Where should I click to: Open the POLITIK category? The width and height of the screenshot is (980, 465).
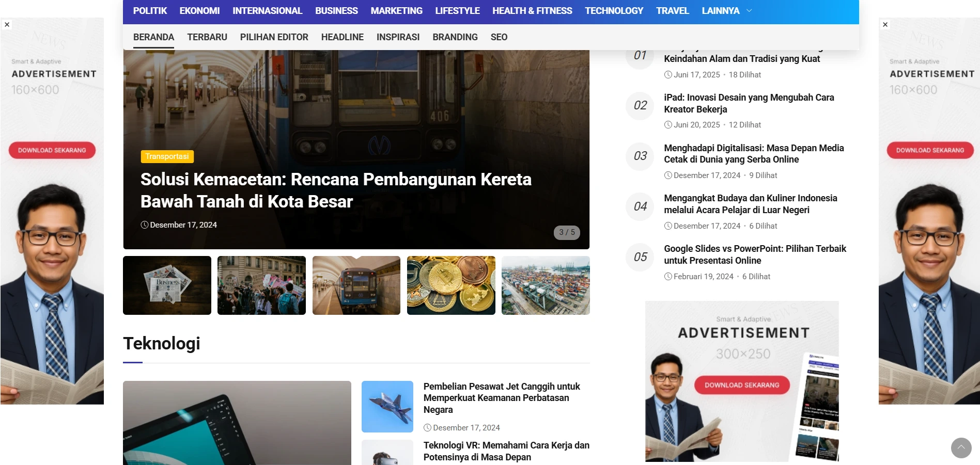(x=150, y=11)
